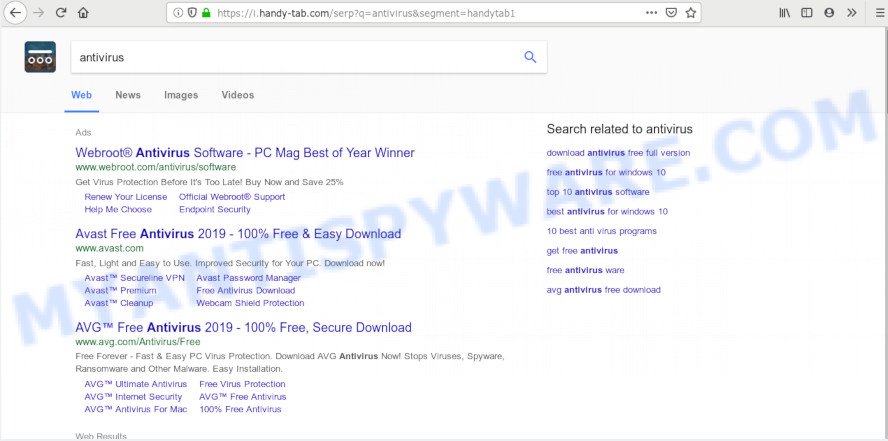Open www.webroot.com/antivirus/software URL
Image resolution: width=888 pixels, height=441 pixels.
pyautogui.click(x=156, y=168)
